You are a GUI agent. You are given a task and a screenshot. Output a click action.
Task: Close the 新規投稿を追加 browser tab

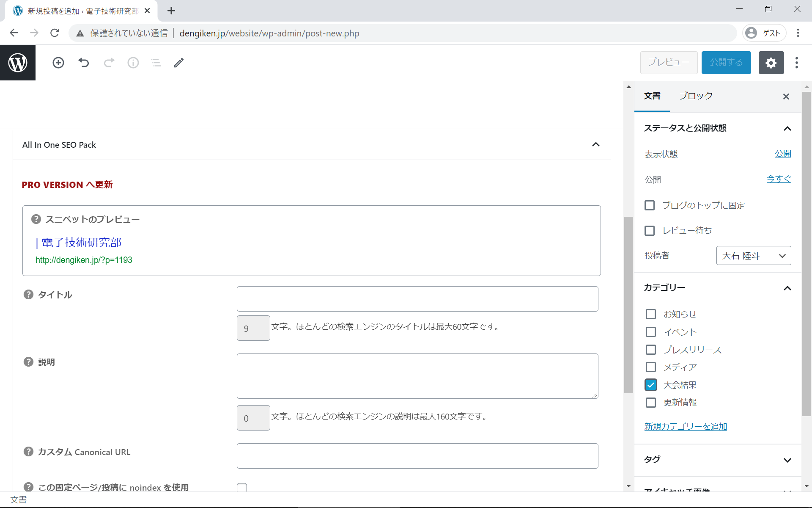pos(147,11)
